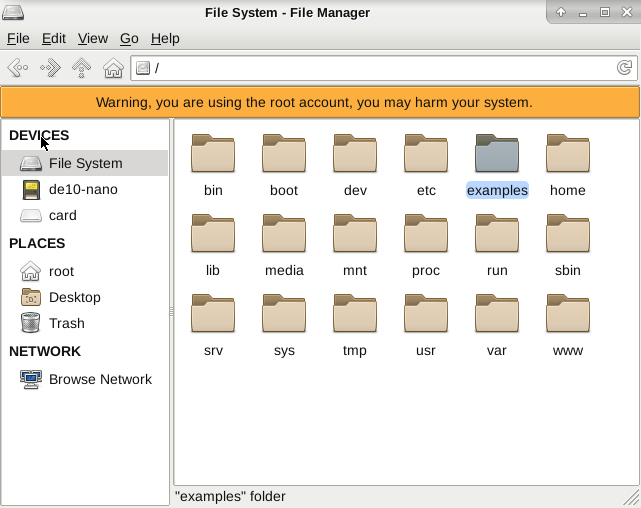Select root in Places sidebar
Viewport: 641px width, 508px height.
click(61, 271)
